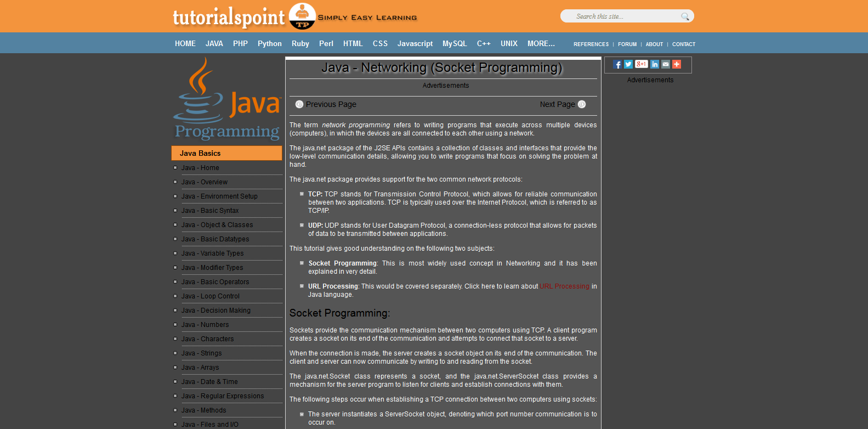The width and height of the screenshot is (868, 429).
Task: Follow the URL Processing link
Action: tap(564, 286)
